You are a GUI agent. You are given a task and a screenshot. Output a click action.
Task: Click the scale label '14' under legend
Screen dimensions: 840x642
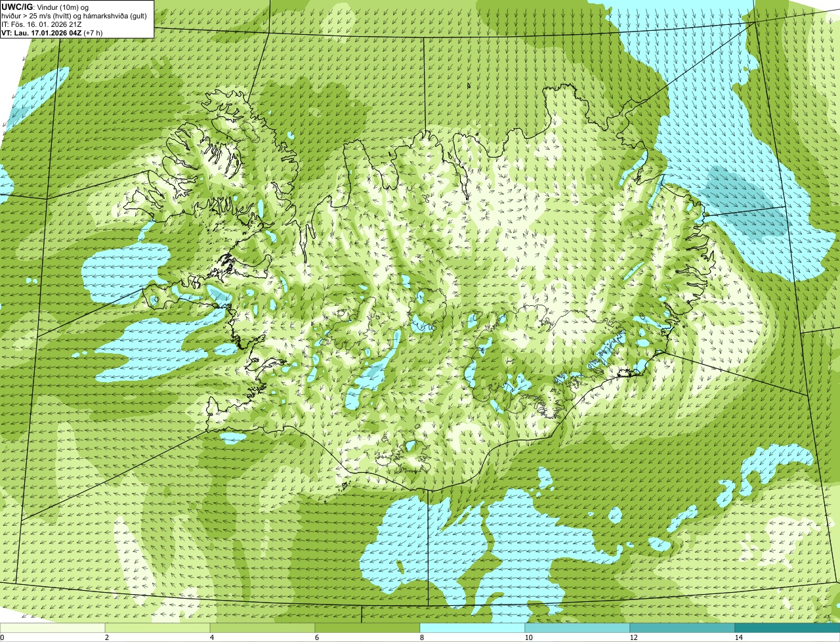point(738,637)
